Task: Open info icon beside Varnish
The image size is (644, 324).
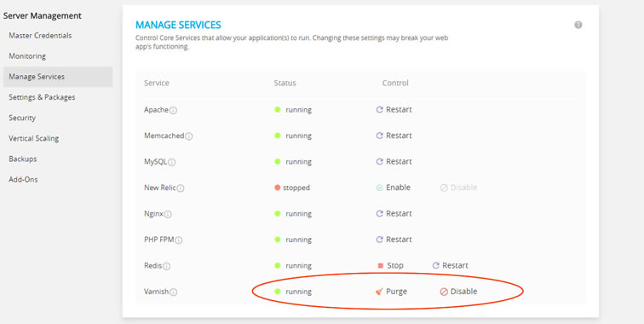Action: [173, 292]
